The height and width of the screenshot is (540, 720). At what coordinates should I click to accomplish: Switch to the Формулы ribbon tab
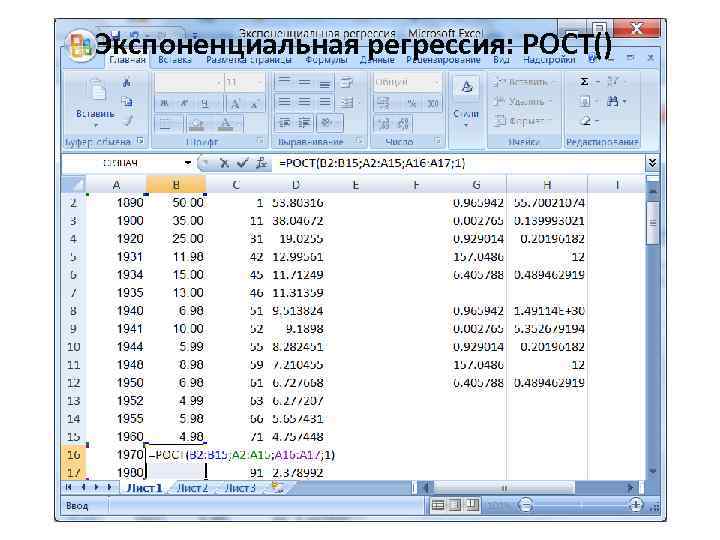[326, 60]
